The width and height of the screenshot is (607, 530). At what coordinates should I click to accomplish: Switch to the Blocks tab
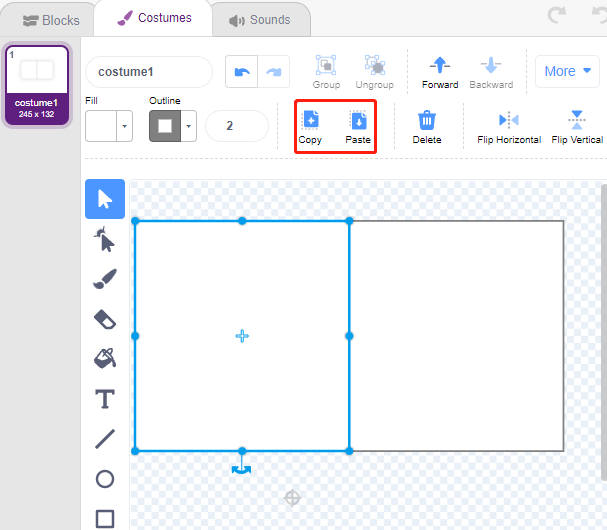point(51,20)
